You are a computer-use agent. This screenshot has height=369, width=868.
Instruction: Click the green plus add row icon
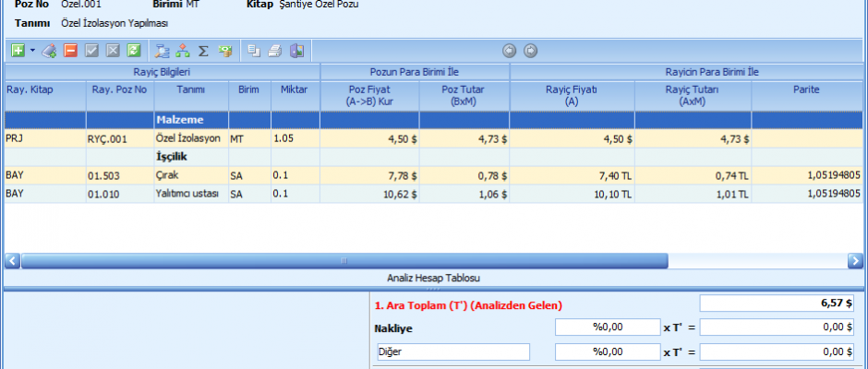(x=17, y=51)
